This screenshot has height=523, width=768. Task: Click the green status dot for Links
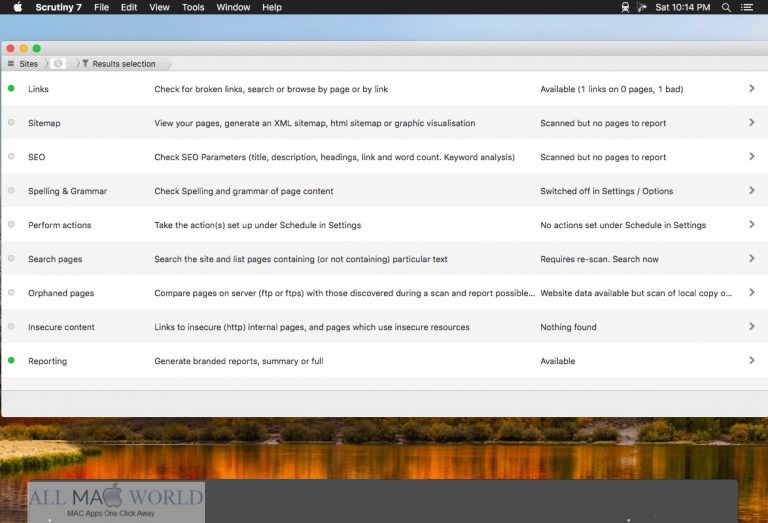click(11, 89)
